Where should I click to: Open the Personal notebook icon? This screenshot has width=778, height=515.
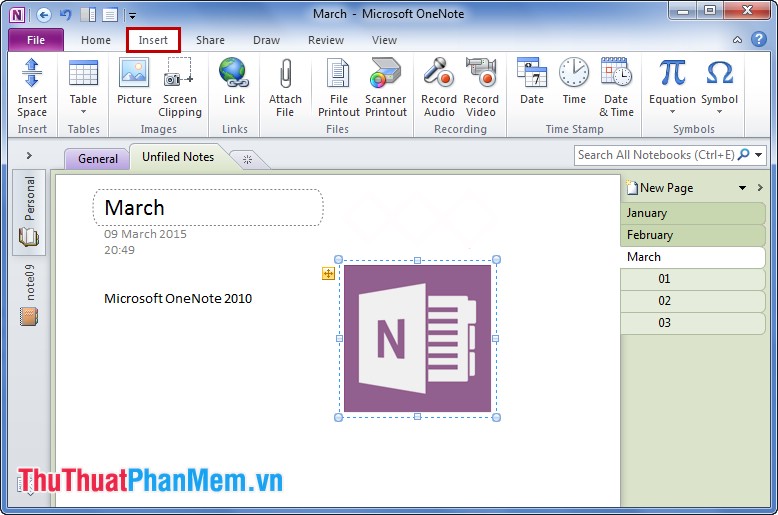[29, 237]
